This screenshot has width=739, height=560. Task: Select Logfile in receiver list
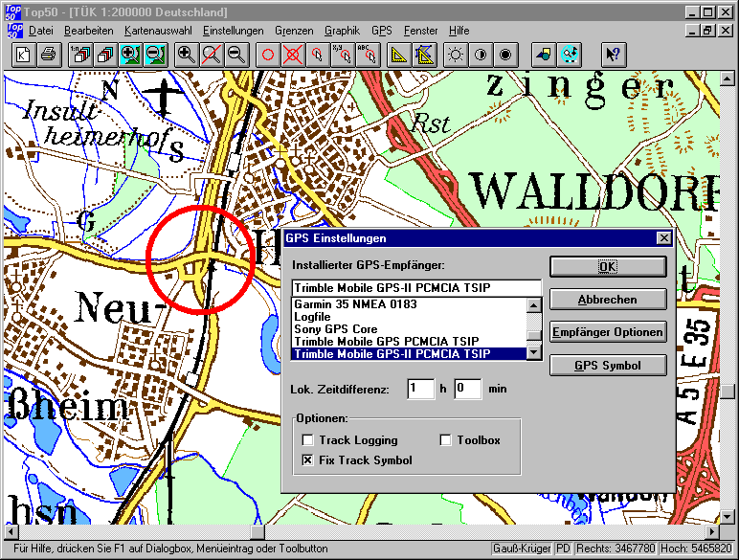tap(409, 317)
